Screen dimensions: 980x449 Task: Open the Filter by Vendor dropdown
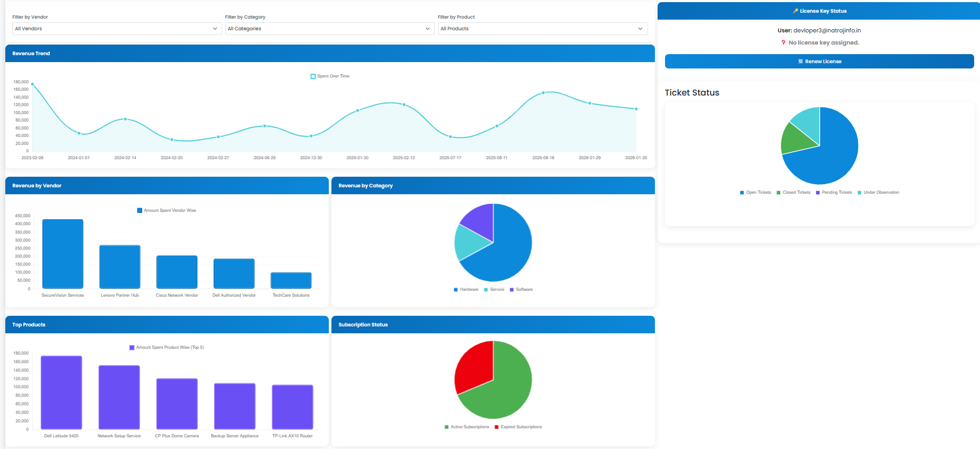coord(117,29)
